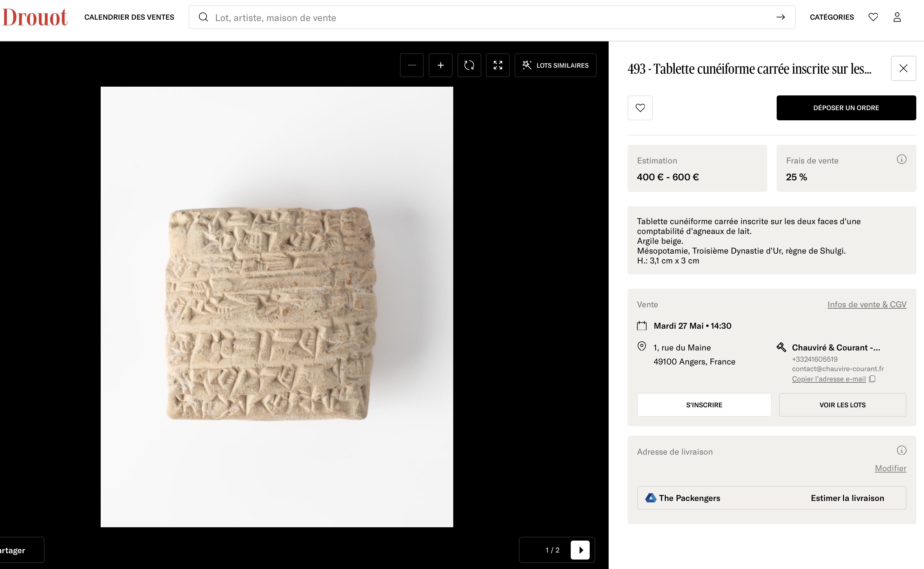Close the lot details panel
924x569 pixels.
tap(903, 68)
